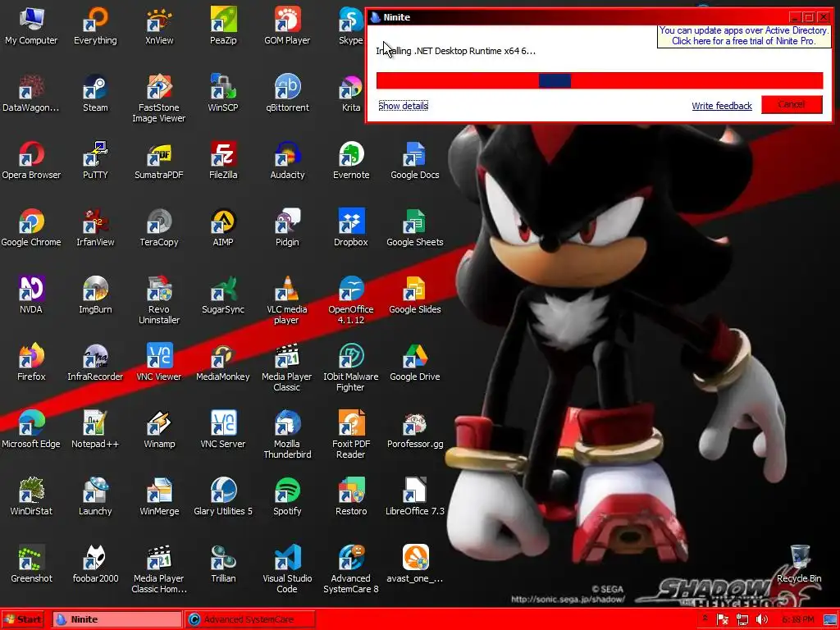
Task: Select the LibreOffice 7.3 icon
Action: (x=415, y=496)
